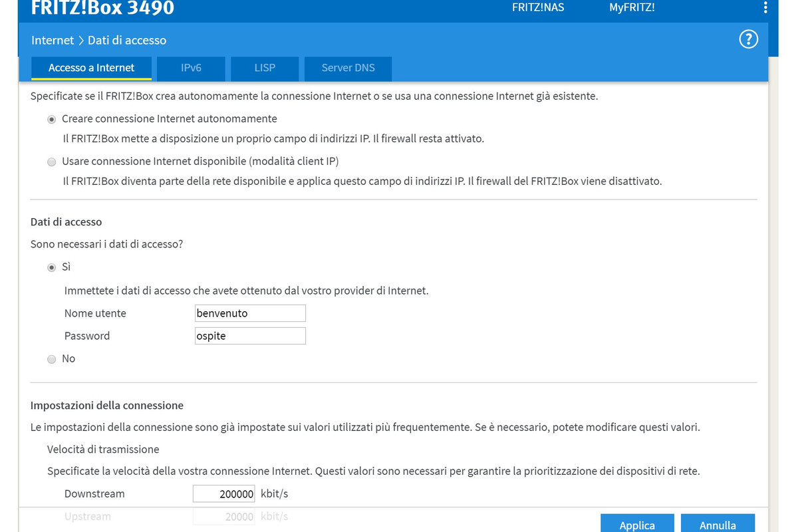Choose 'No' for access data required

click(51, 359)
